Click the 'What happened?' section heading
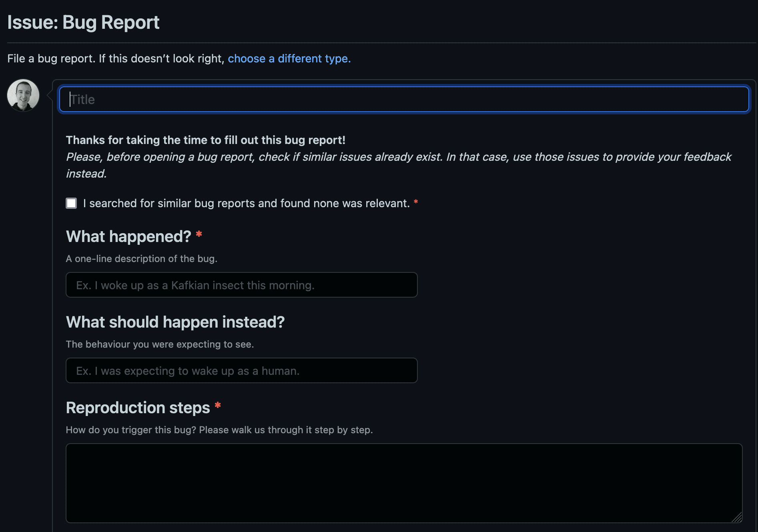 click(x=128, y=236)
